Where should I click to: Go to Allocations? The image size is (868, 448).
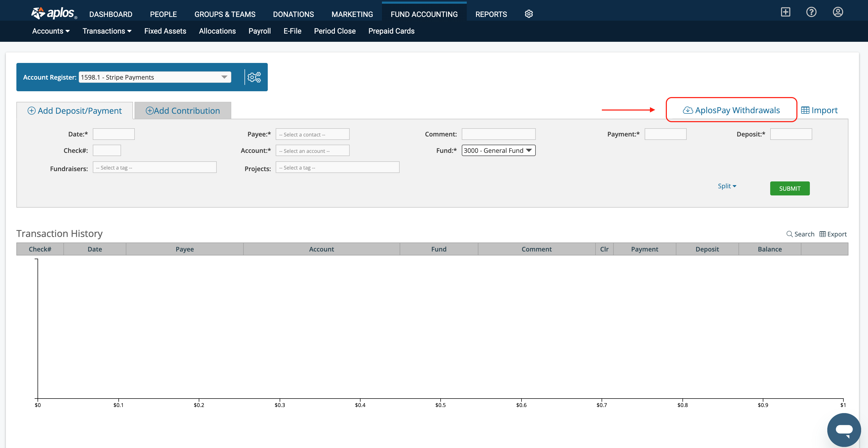click(217, 31)
